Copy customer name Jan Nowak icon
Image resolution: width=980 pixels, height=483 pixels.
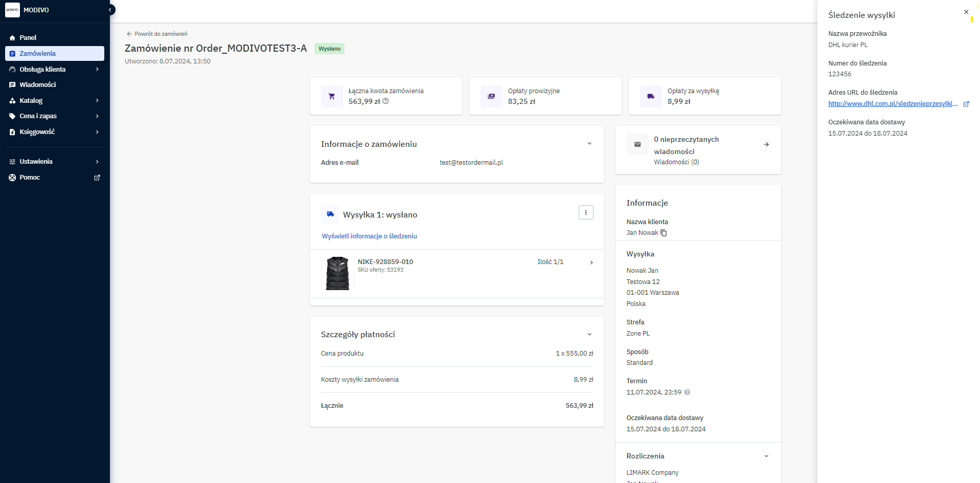click(664, 233)
